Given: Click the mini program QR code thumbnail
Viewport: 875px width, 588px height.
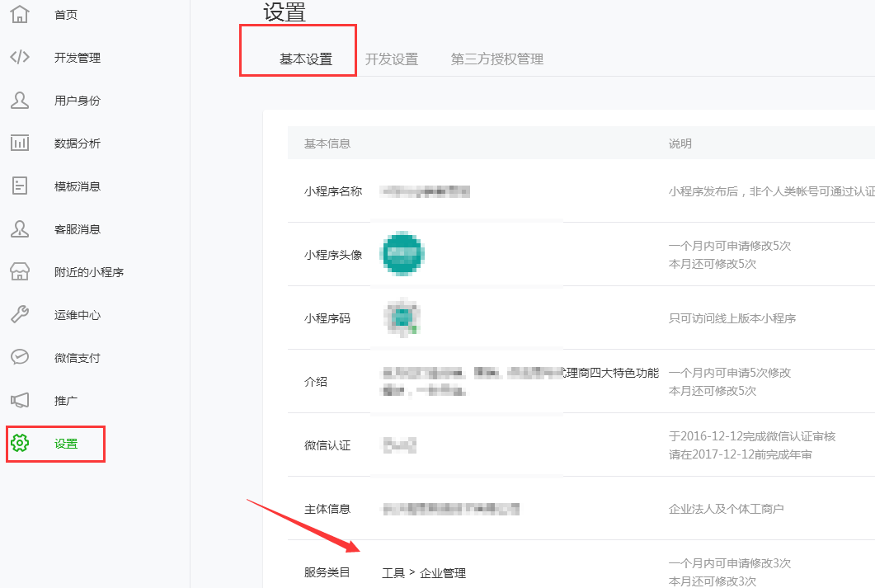Looking at the screenshot, I should [x=402, y=318].
